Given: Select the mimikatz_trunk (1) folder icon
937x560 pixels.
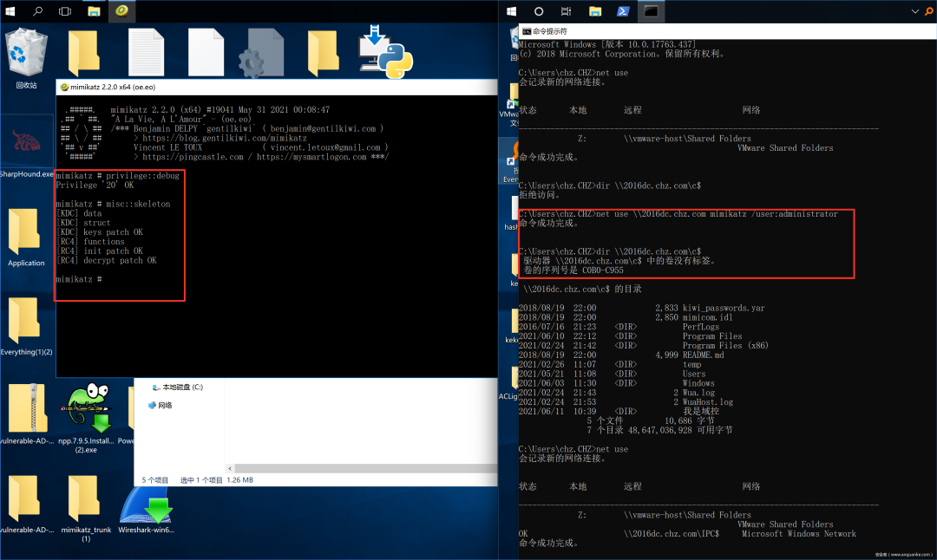Looking at the screenshot, I should click(x=85, y=507).
